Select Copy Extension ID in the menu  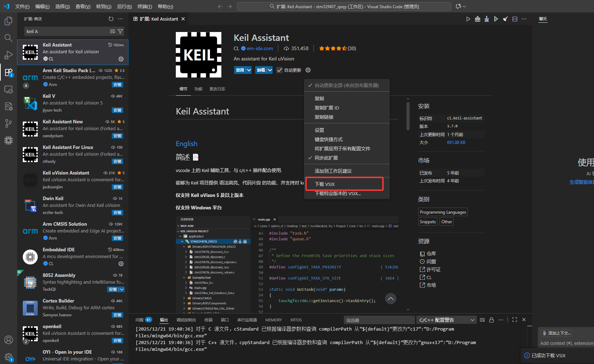pyautogui.click(x=347, y=108)
